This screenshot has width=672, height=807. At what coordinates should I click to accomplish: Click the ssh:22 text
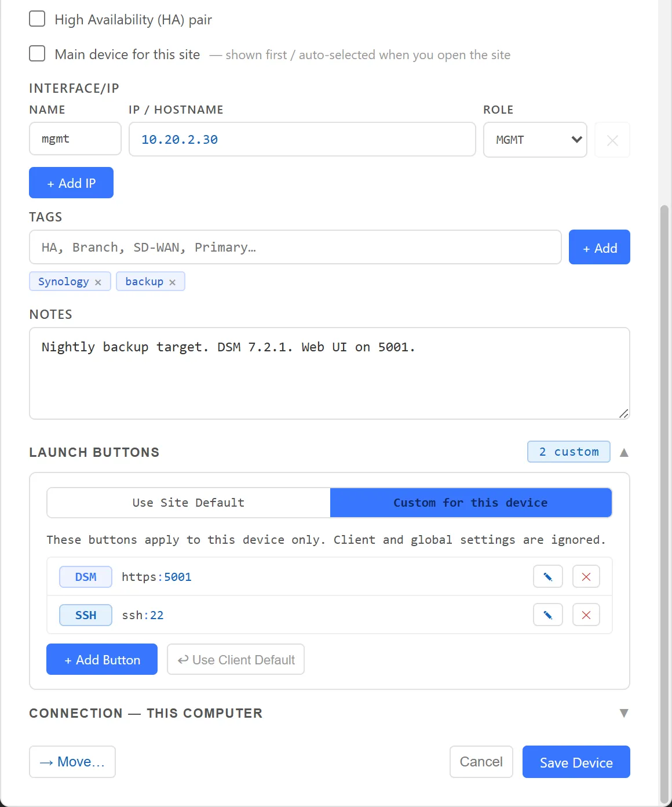[143, 615]
